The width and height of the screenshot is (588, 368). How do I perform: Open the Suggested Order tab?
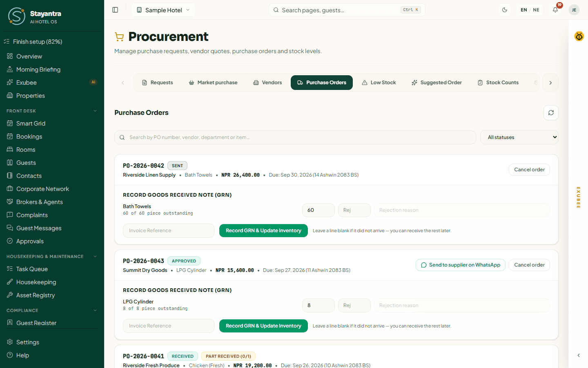(437, 83)
